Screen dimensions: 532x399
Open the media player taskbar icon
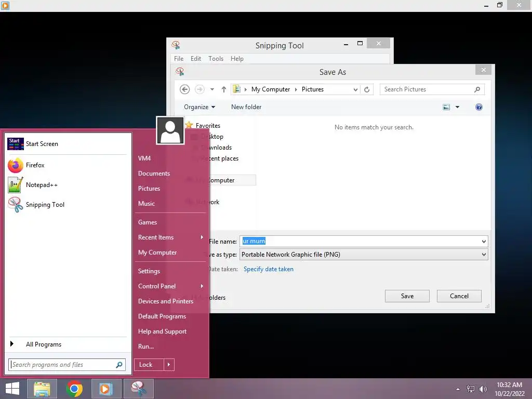106,389
